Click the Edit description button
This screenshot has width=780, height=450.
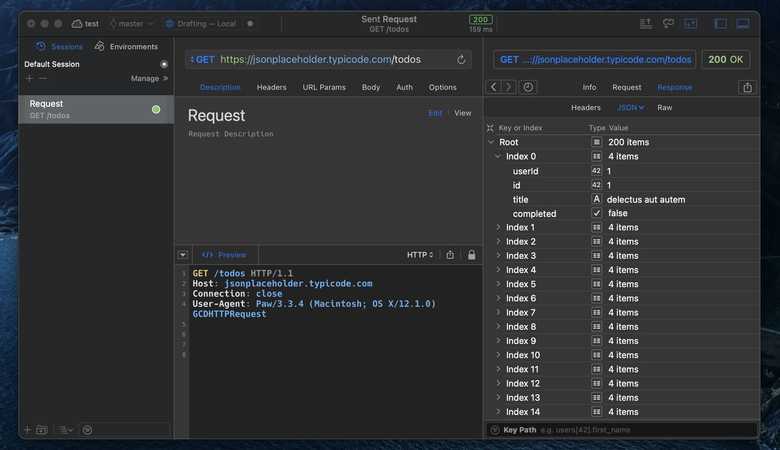pos(435,113)
